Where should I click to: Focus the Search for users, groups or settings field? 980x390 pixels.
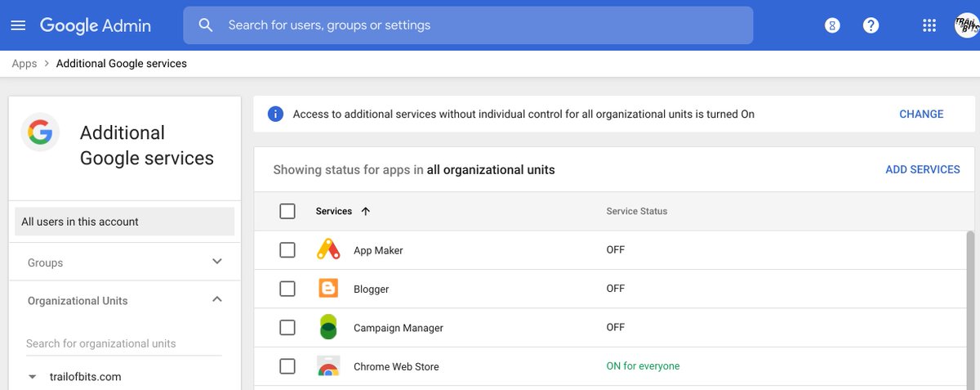pos(468,25)
